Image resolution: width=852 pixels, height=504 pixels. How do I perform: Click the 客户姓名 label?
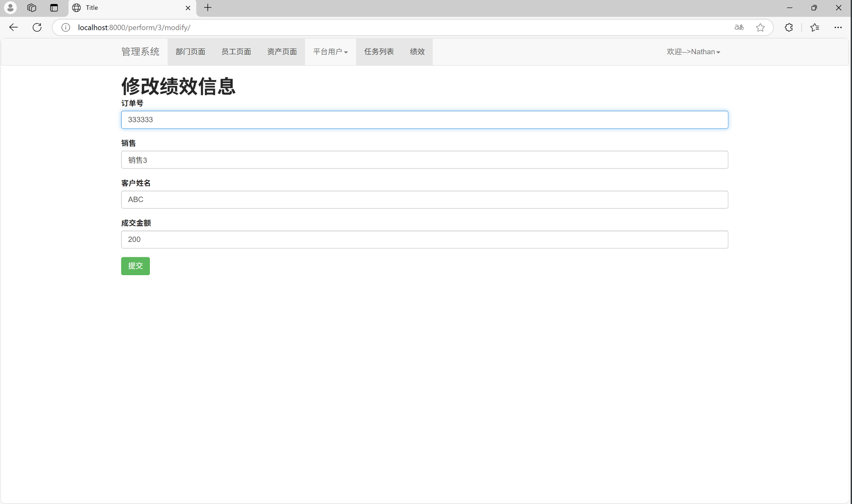tap(136, 183)
